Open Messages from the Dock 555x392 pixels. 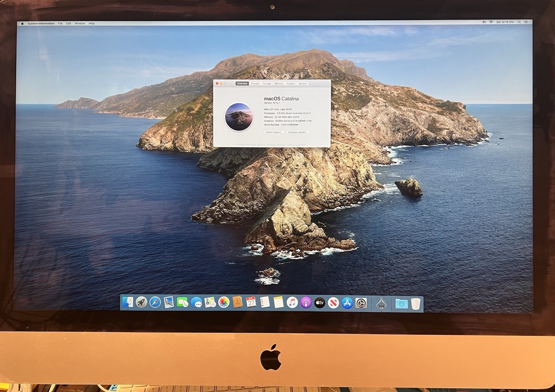point(196,303)
